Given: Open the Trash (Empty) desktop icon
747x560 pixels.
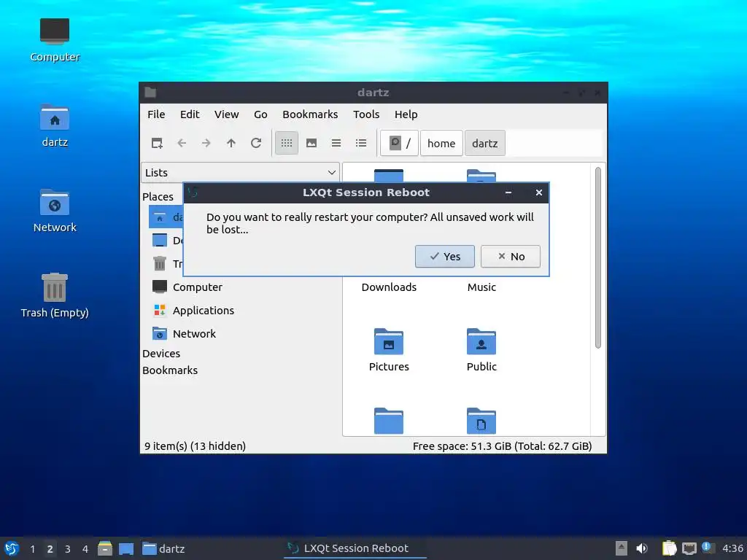Looking at the screenshot, I should 55,296.
